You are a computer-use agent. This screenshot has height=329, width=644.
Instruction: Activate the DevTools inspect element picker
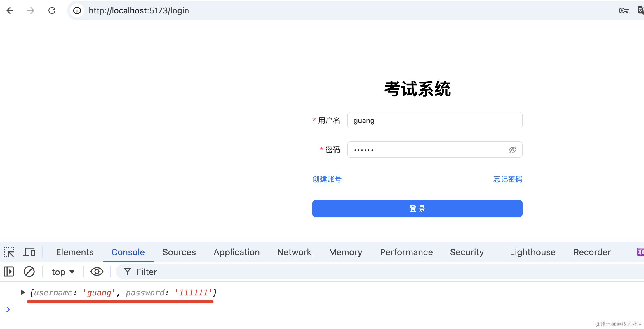tap(9, 252)
